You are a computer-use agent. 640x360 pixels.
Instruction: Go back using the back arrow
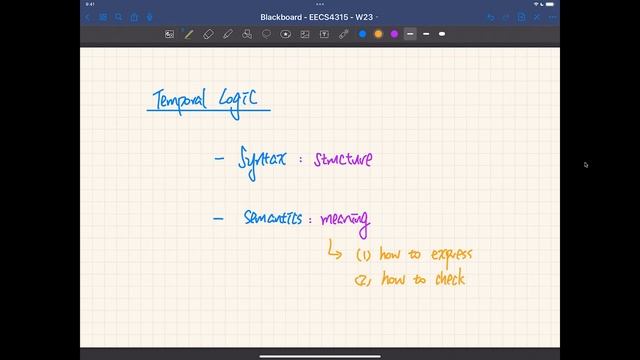point(88,18)
